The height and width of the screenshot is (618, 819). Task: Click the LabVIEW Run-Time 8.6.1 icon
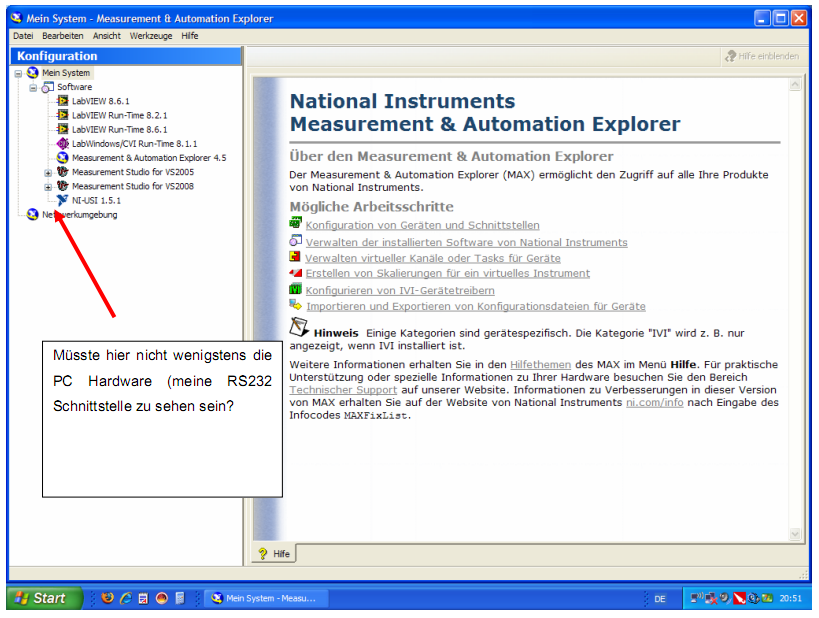coord(63,129)
